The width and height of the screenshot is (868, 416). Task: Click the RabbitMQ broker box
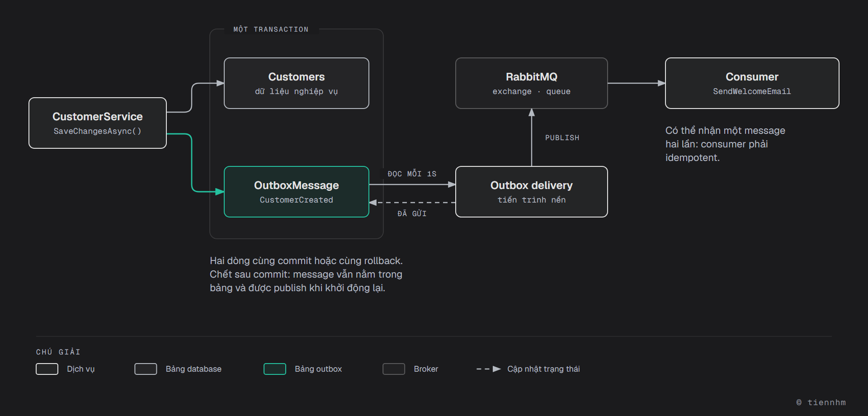click(532, 83)
